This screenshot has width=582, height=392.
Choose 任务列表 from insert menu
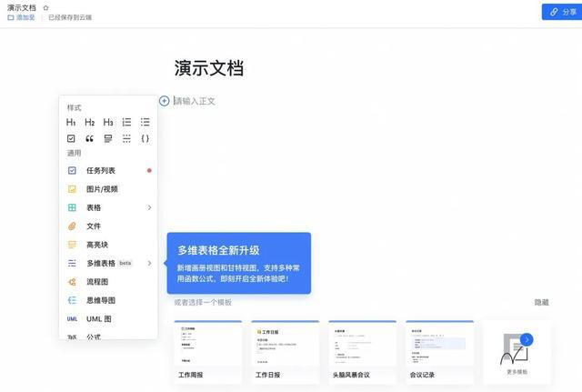108,170
